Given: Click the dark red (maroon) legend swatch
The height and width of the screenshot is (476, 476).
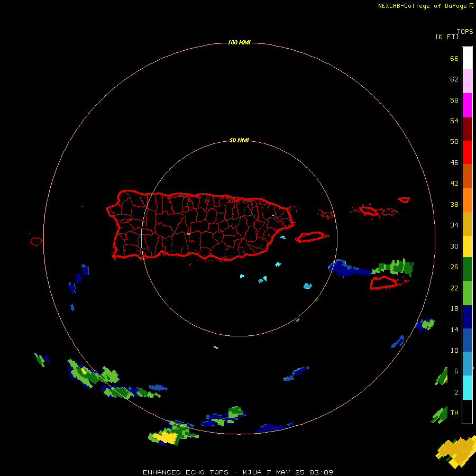Looking at the screenshot, I should pyautogui.click(x=467, y=129).
